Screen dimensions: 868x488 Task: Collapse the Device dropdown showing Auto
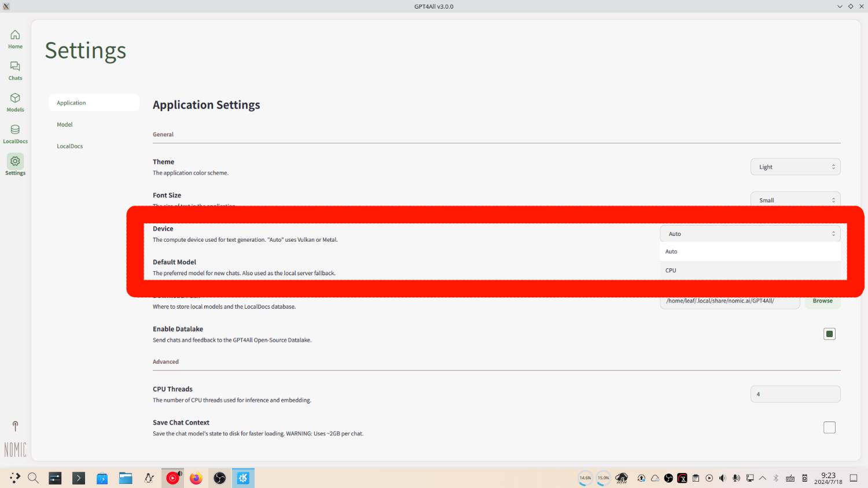pos(750,234)
